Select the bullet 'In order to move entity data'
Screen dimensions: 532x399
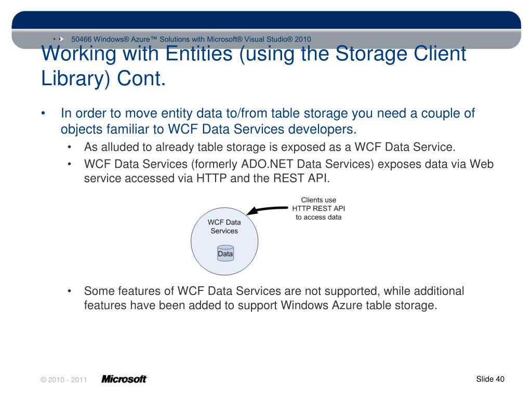pyautogui.click(x=268, y=121)
